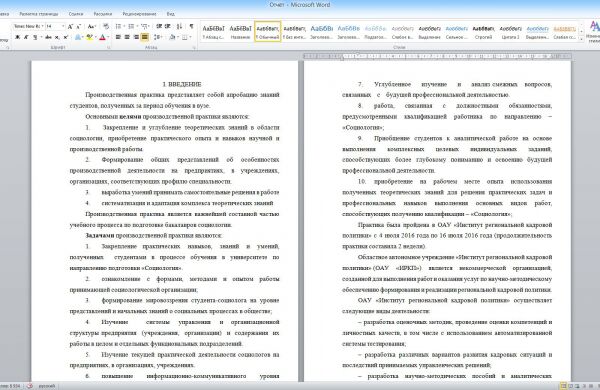The image size is (600, 390).
Task: Apply red font color
Action: (102, 37)
